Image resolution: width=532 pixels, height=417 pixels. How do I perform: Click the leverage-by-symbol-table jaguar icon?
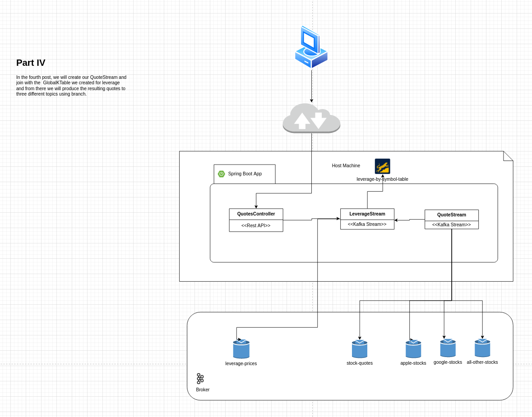382,166
